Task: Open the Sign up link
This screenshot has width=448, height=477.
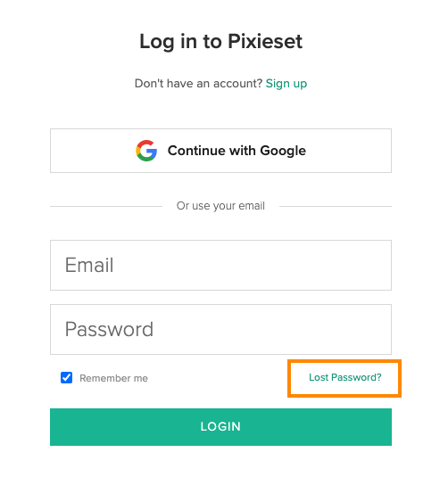Action: tap(286, 83)
